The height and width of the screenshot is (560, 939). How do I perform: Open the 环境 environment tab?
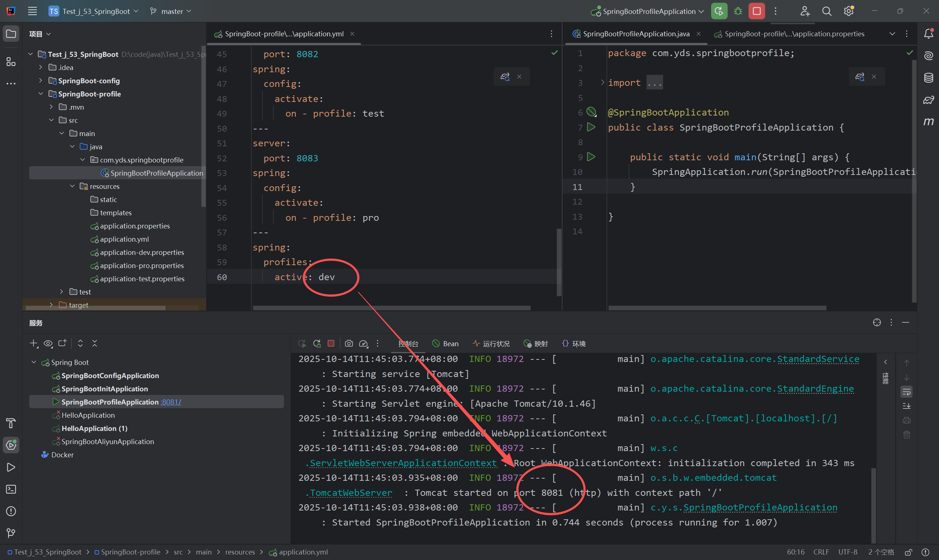point(574,344)
